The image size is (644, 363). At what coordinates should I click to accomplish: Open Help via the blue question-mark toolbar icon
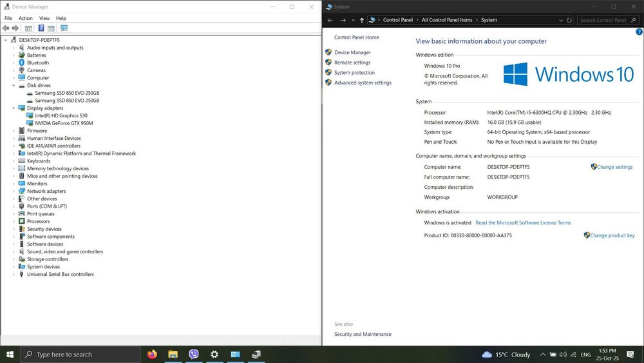pyautogui.click(x=41, y=28)
